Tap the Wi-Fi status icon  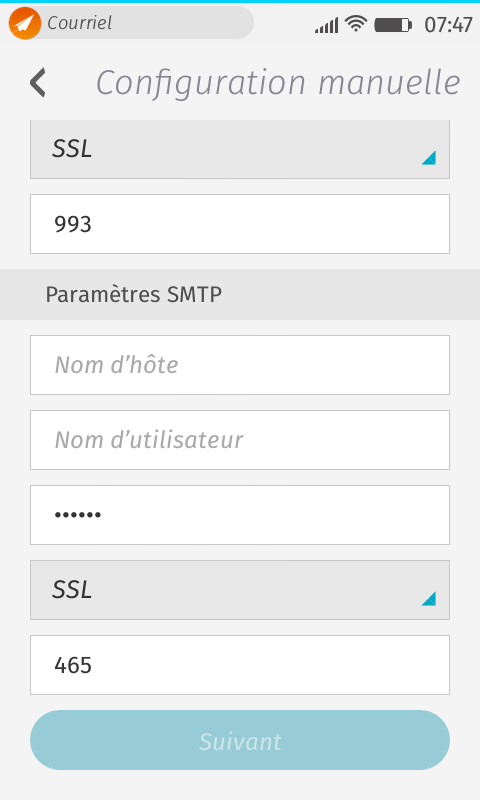tap(356, 23)
